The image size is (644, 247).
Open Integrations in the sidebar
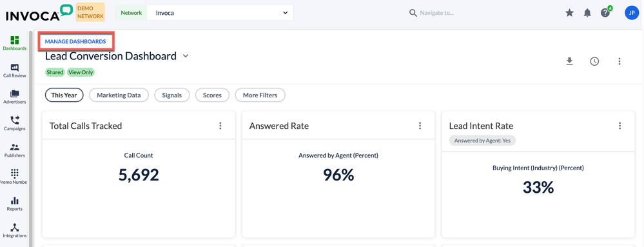click(x=14, y=231)
